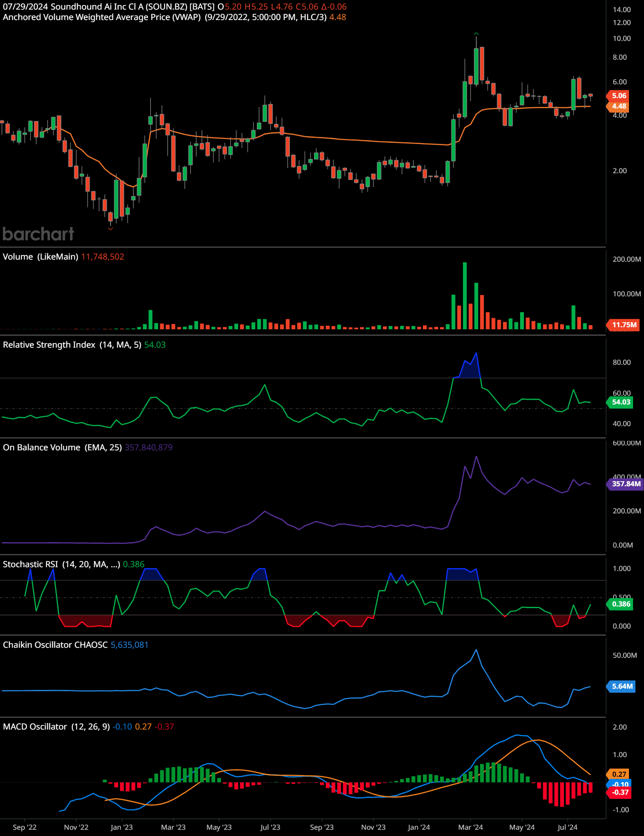Click the chart title Soundhound Ai Inc Cl A
This screenshot has width=644, height=836.
(x=97, y=7)
